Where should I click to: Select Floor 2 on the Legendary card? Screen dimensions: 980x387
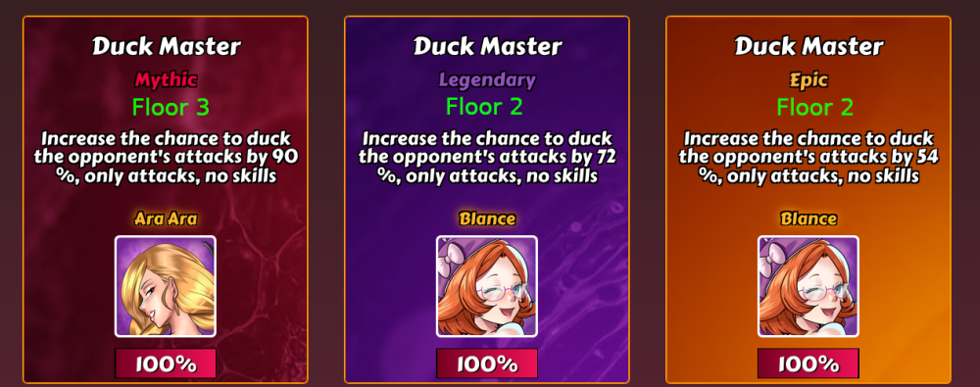coord(484,108)
